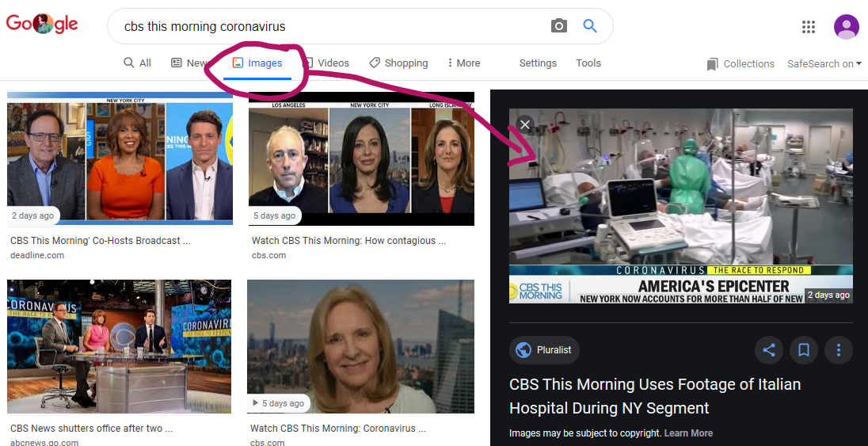
Task: Share the previewed image
Action: tap(768, 349)
